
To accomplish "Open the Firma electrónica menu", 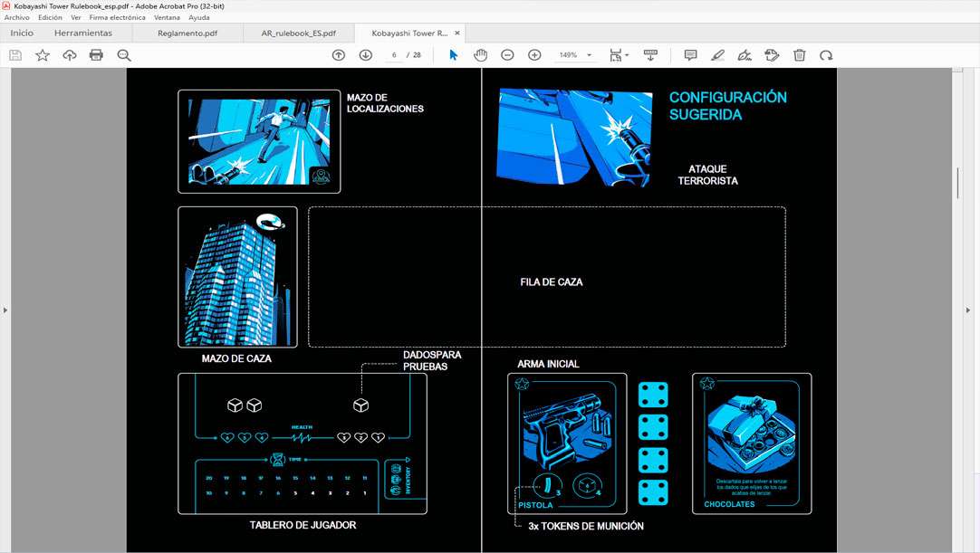I will click(117, 17).
